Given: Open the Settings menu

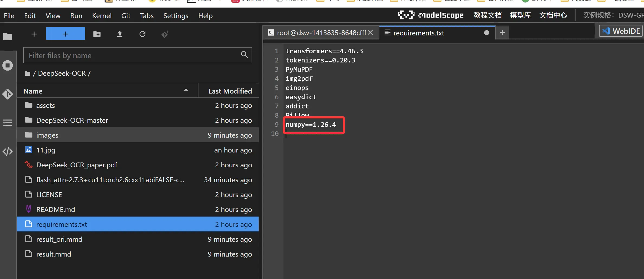Looking at the screenshot, I should coord(176,16).
